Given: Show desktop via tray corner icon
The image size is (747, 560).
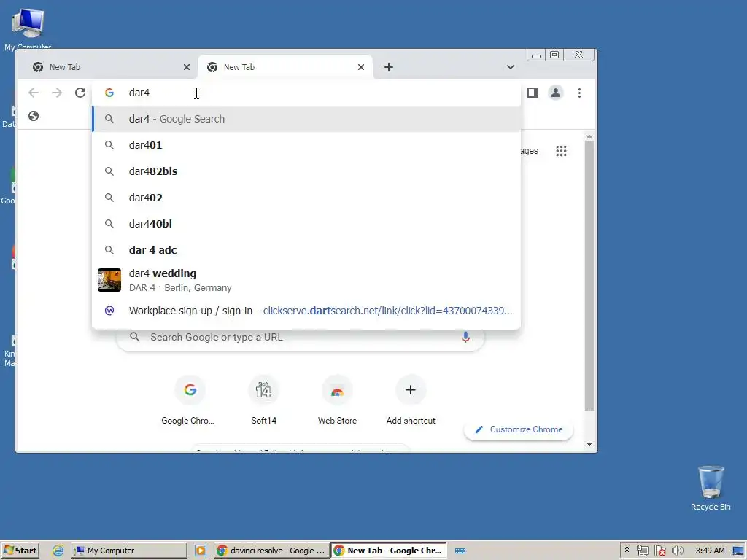Looking at the screenshot, I should click(738, 551).
